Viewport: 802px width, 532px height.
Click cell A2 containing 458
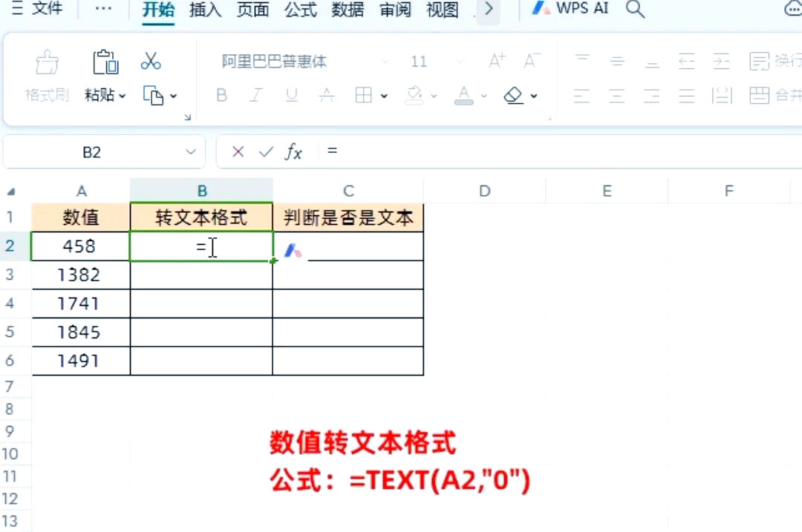point(81,246)
